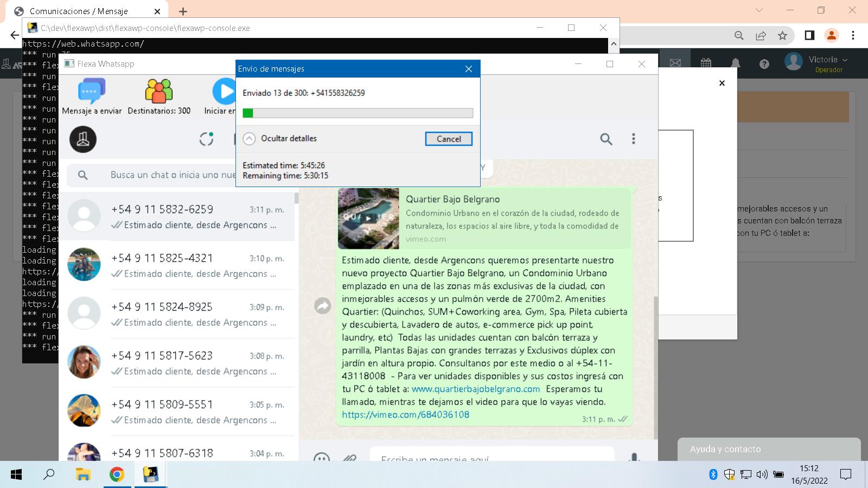Click the Ayuda y contacto button
868x488 pixels.
pos(769,450)
